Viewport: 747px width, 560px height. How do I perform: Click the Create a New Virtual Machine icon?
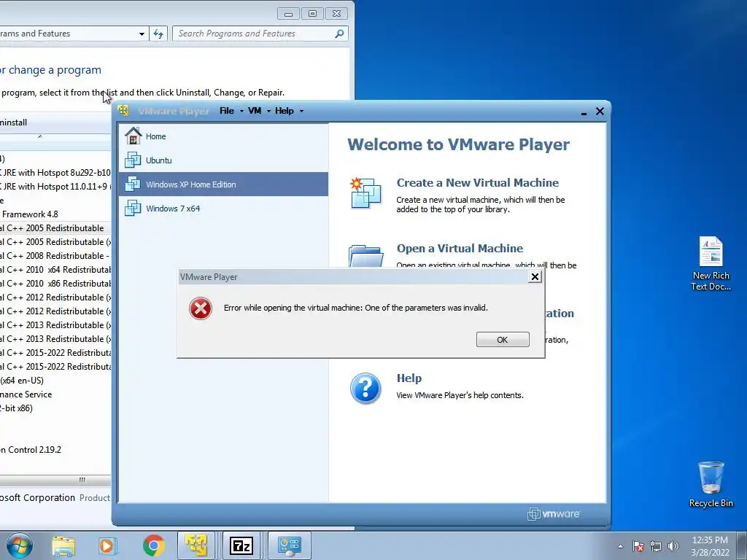tap(365, 193)
